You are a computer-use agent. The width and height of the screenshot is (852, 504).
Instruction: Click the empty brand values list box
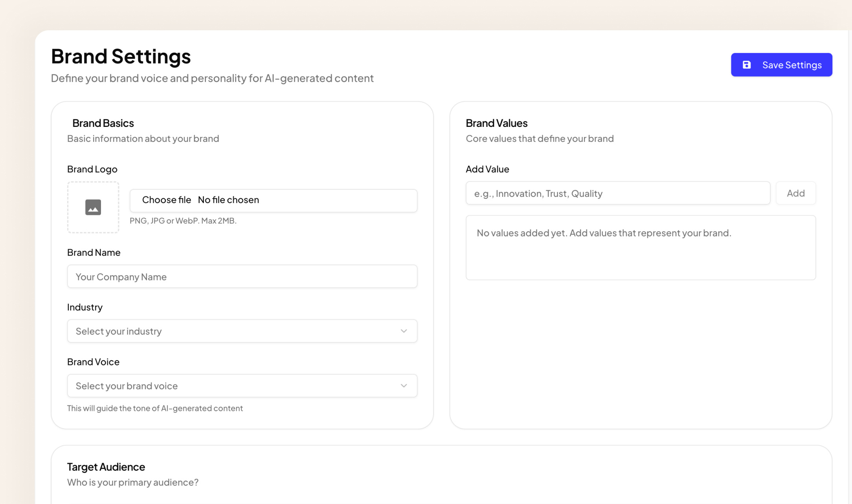[x=641, y=247]
